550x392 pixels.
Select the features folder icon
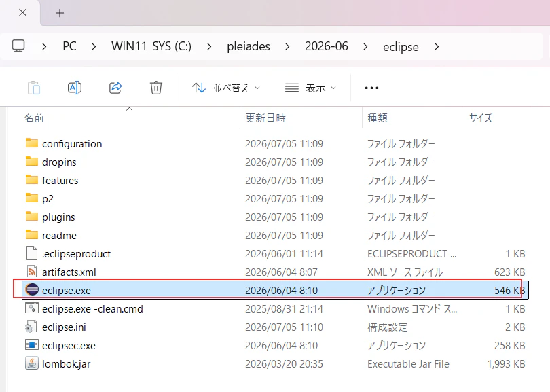(32, 179)
